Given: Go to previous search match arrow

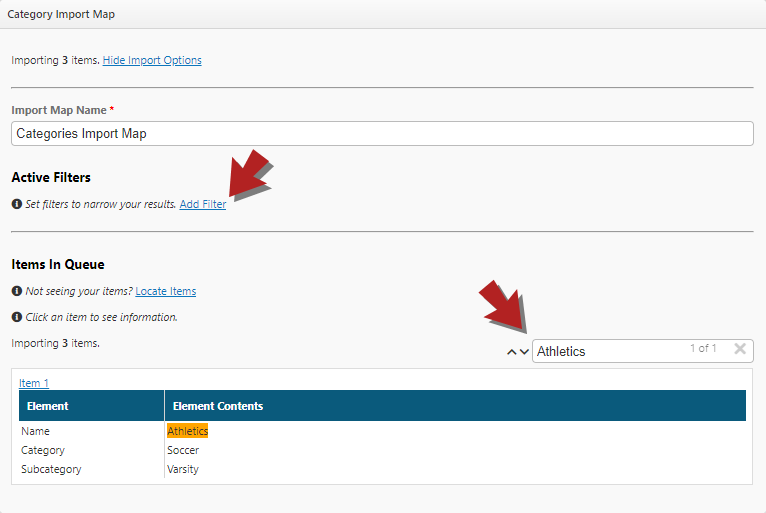Looking at the screenshot, I should pos(511,352).
